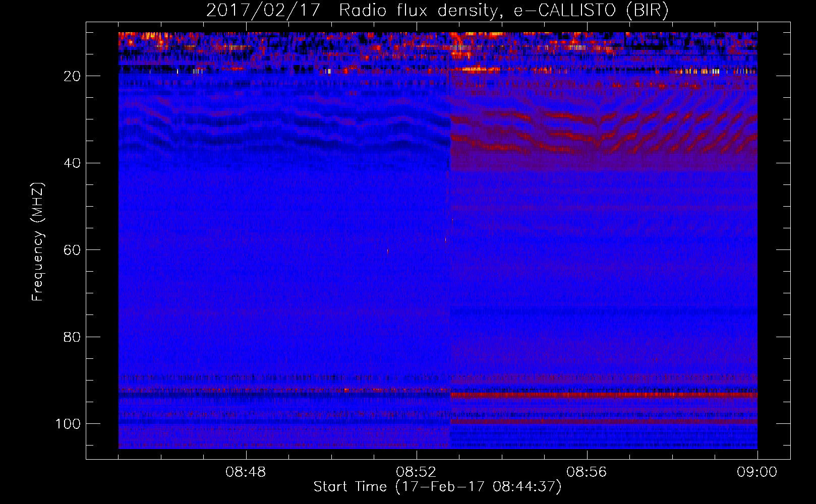Click the 08:52 time tick label
The width and height of the screenshot is (816, 504).
coord(416,472)
